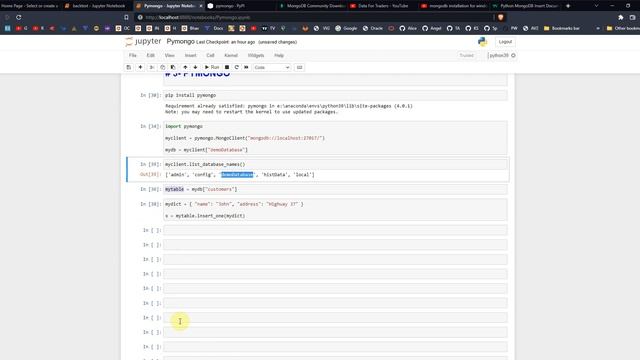Switch to the mongodb installation YouTube tab
Viewport: 640px width, 360px height.
pyautogui.click(x=453, y=6)
